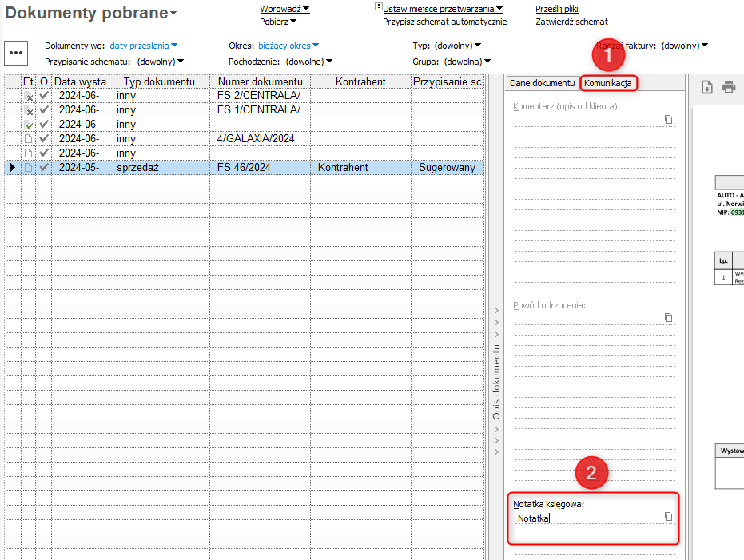Sort by the Data wysta column header
The width and height of the screenshot is (744, 560).
80,81
